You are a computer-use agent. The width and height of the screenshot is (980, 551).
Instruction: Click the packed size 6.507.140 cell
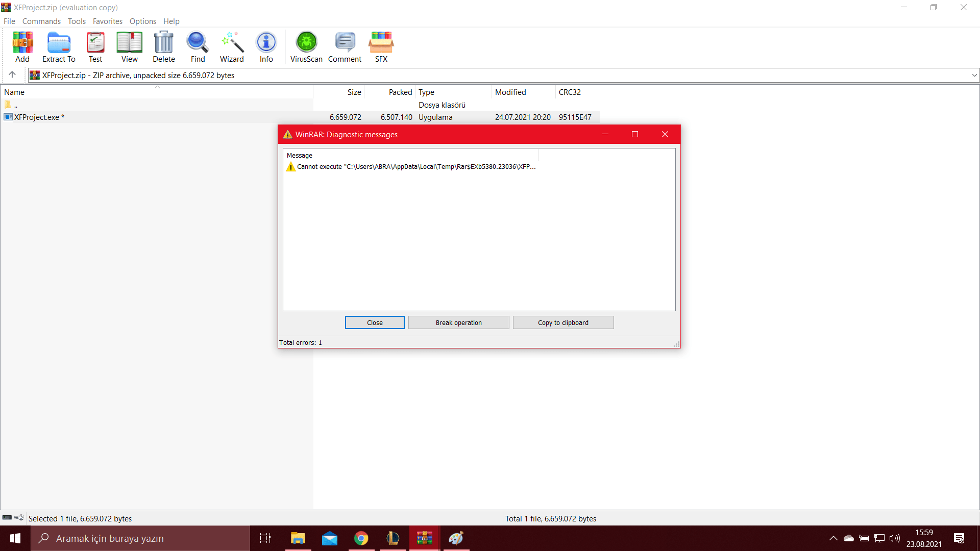pos(397,117)
